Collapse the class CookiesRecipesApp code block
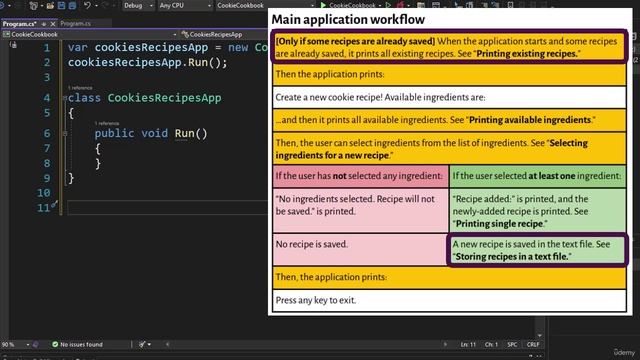Viewport: 640px width, 360px height. pos(65,98)
